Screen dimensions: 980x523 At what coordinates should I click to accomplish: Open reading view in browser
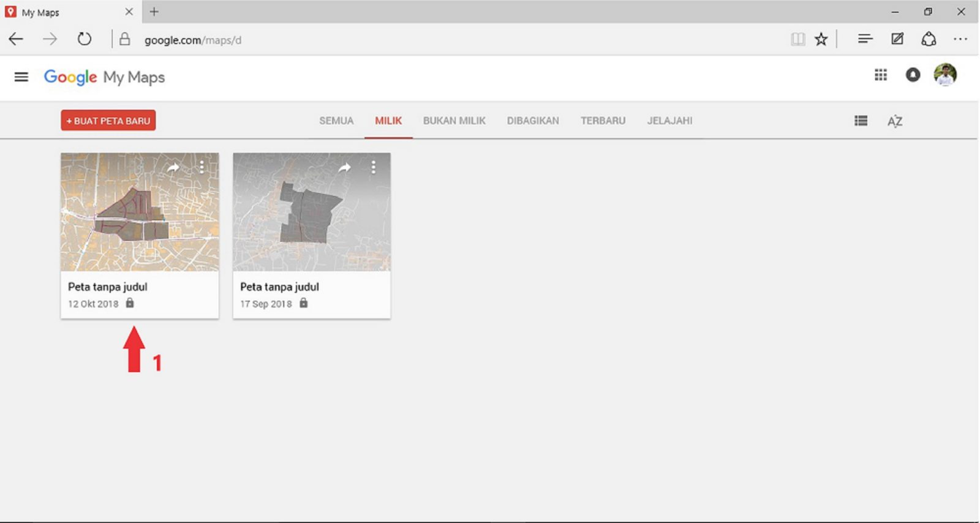797,40
